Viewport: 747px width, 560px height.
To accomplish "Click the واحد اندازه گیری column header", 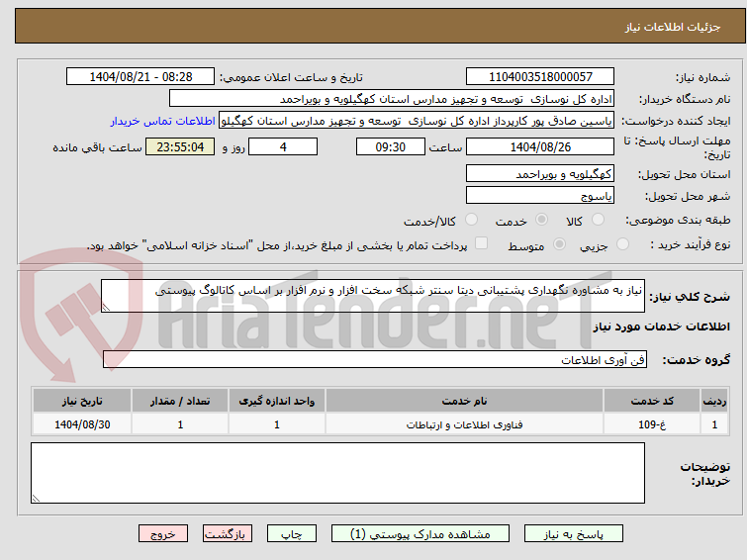I will tap(277, 401).
